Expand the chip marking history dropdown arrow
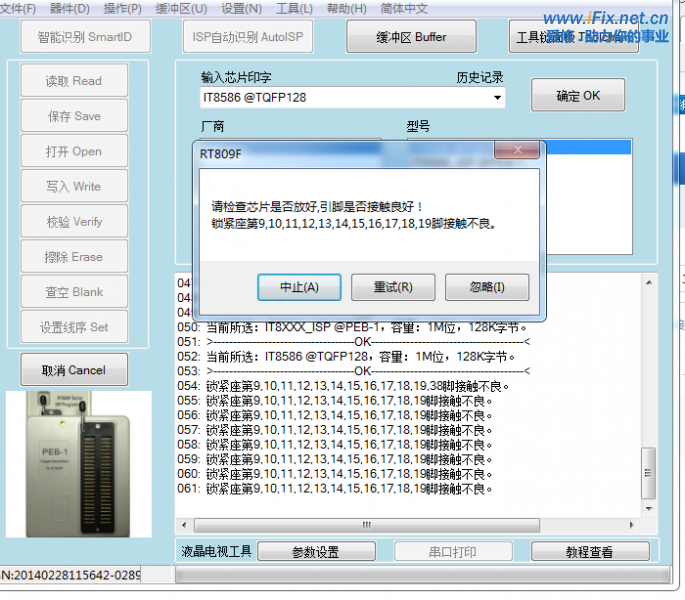The width and height of the screenshot is (685, 600). coord(497,97)
